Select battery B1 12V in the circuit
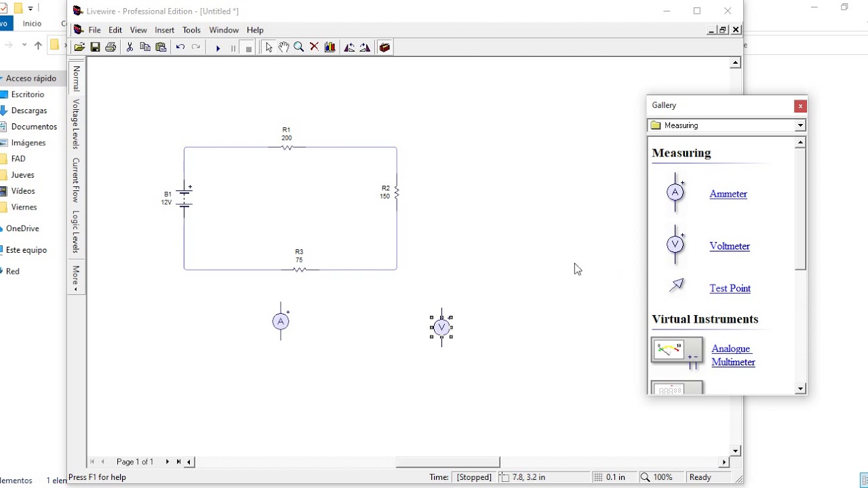The width and height of the screenshot is (868, 488). coord(184,198)
